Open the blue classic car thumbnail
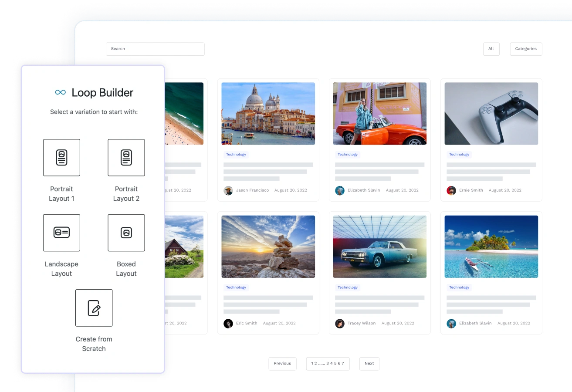572x392 pixels. click(380, 247)
